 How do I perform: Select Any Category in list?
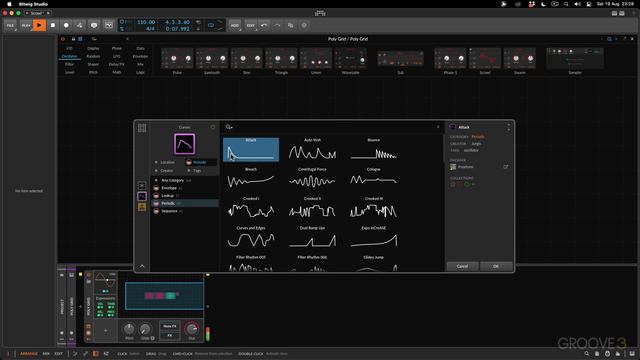(184, 180)
